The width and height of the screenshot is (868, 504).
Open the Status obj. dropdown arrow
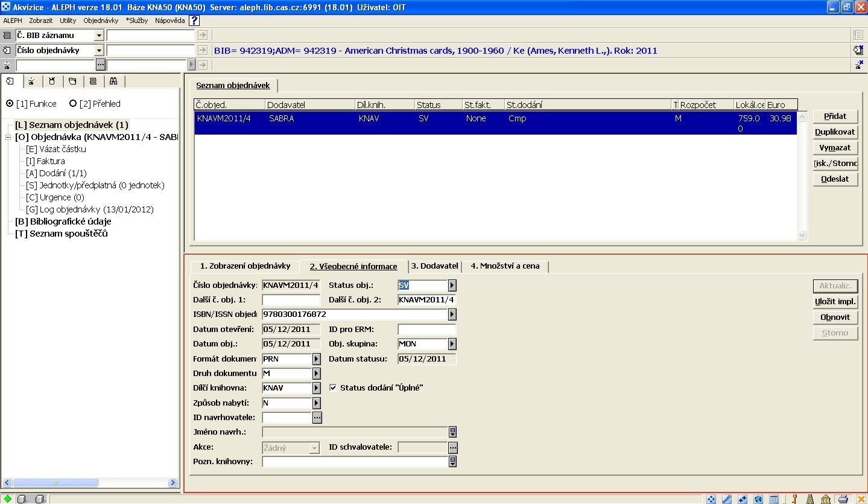[452, 285]
